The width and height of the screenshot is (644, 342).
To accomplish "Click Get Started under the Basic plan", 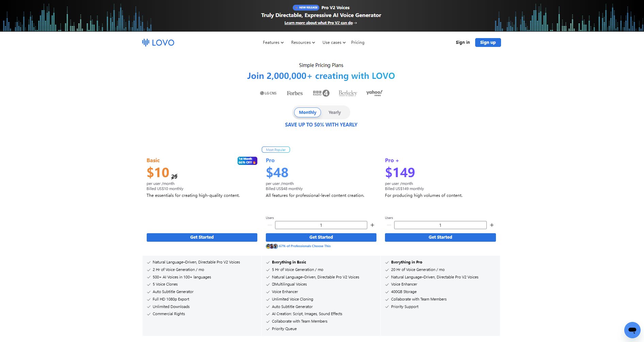I will pos(202,237).
